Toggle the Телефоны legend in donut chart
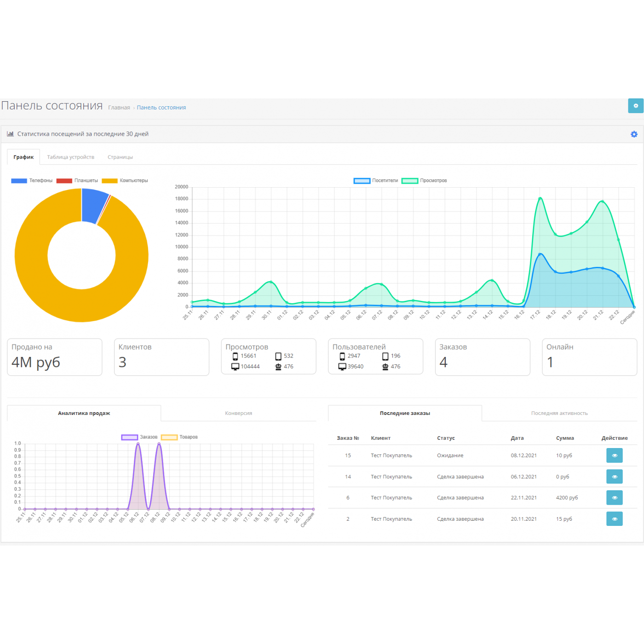This screenshot has height=644, width=644. [x=32, y=181]
